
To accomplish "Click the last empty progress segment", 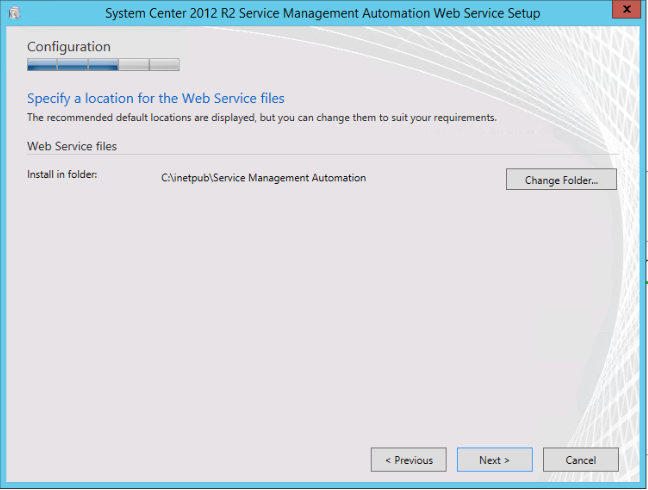I will [x=164, y=65].
